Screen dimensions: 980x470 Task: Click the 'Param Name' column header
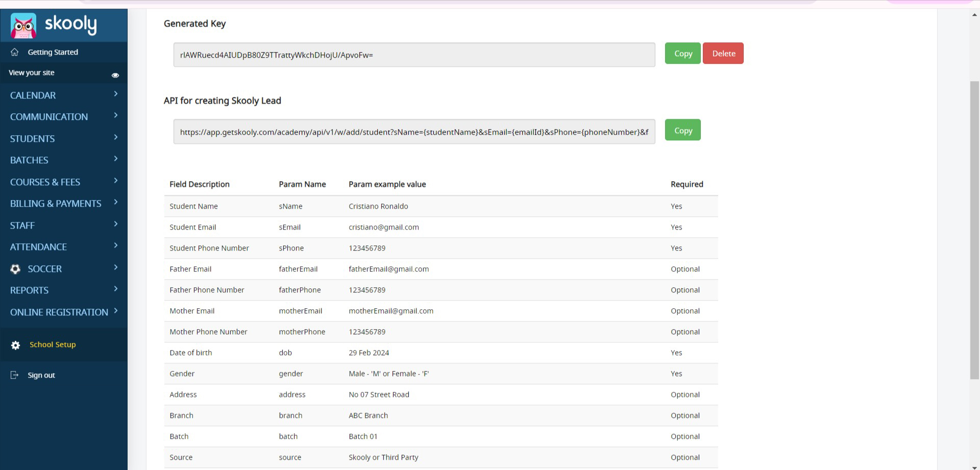[302, 184]
